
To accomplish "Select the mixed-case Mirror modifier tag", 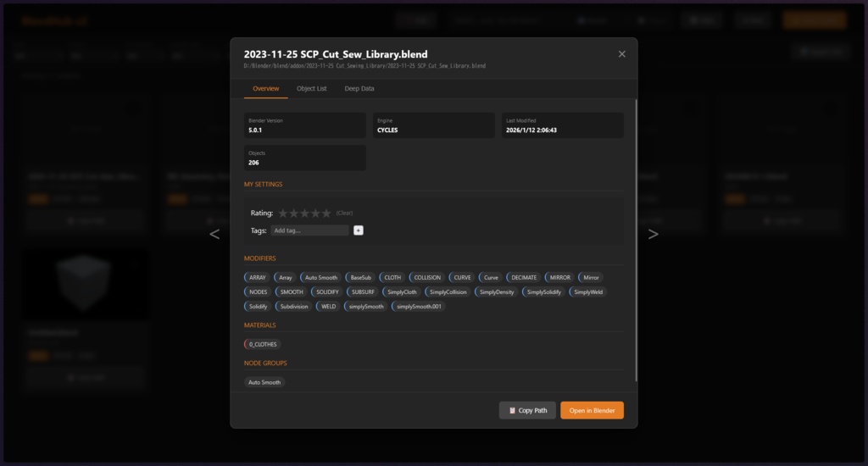I will tap(591, 277).
